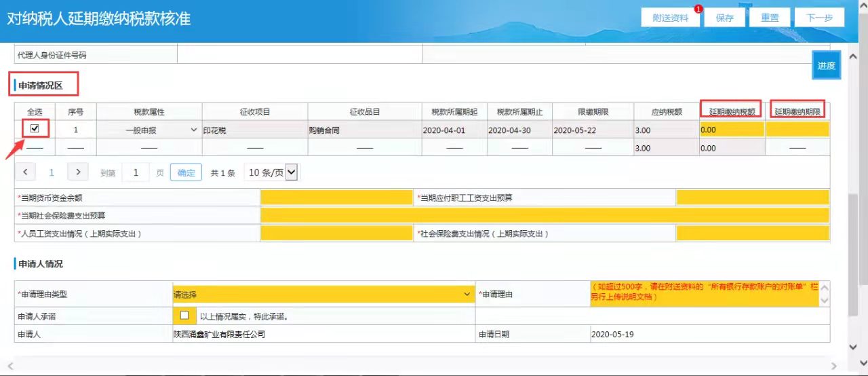Click the 确定 pagination confirm button

click(186, 173)
